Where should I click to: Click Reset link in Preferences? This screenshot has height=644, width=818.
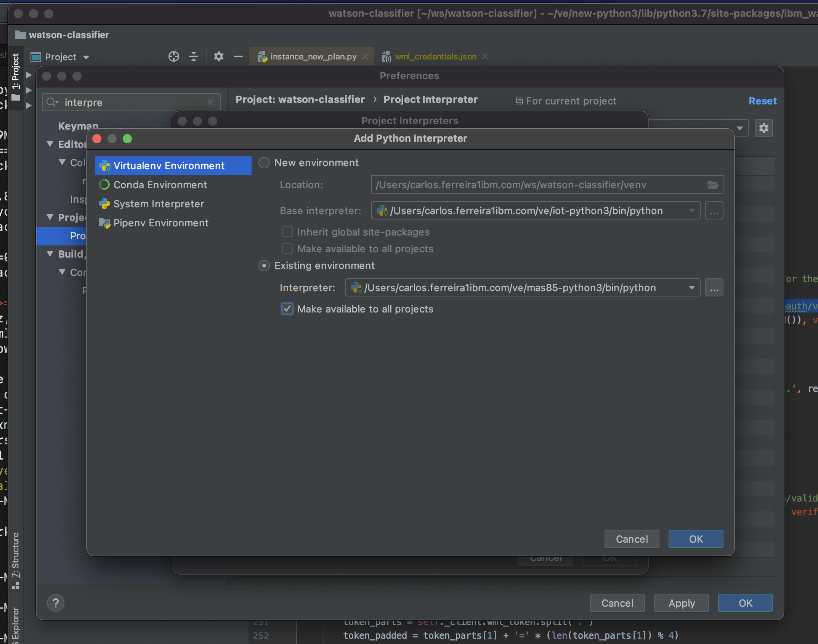[x=763, y=101]
